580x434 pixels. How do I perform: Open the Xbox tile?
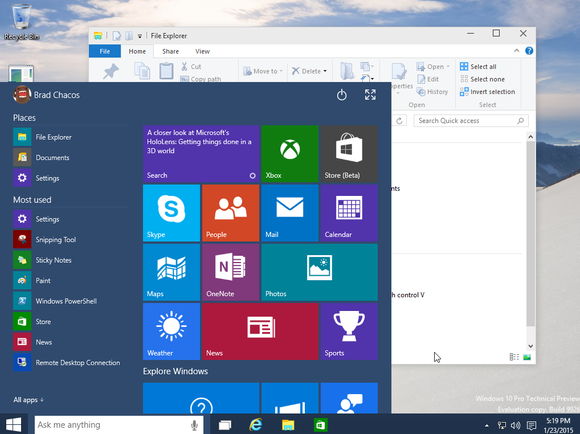pyautogui.click(x=290, y=154)
